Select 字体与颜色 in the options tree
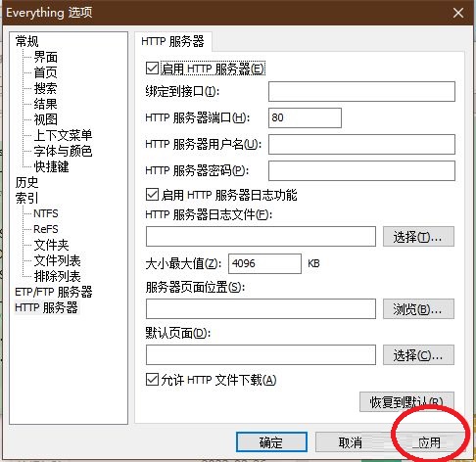The image size is (476, 462). pos(63,151)
